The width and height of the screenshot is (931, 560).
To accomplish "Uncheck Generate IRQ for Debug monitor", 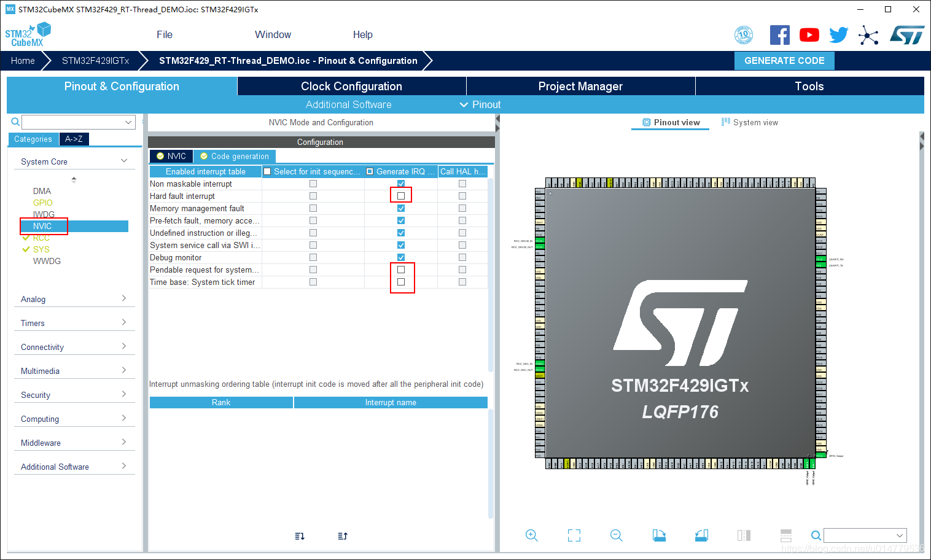I will coord(401,257).
